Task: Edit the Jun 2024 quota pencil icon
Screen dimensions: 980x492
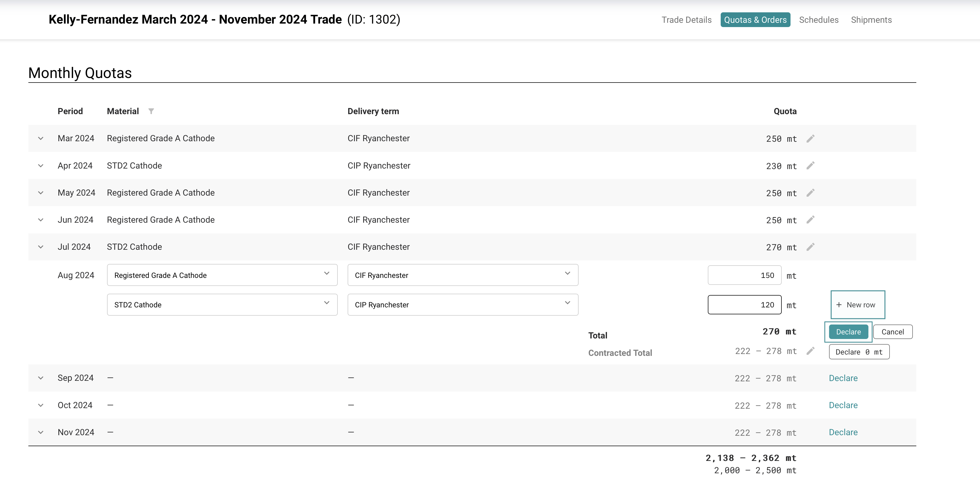Action: click(x=810, y=220)
